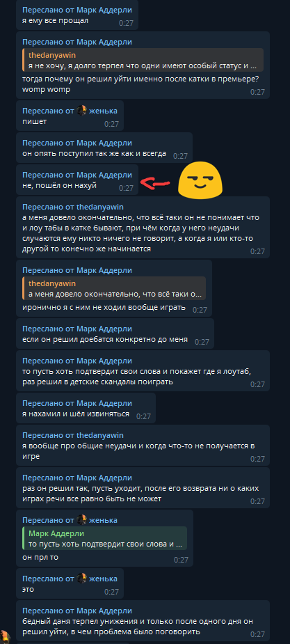The image size is (290, 644).
Task: Select the "бедный даня терпел унижения" message bubble
Action: (x=143, y=622)
